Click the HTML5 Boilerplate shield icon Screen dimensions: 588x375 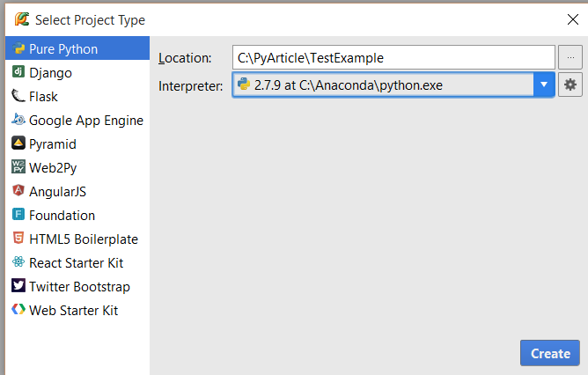click(18, 238)
